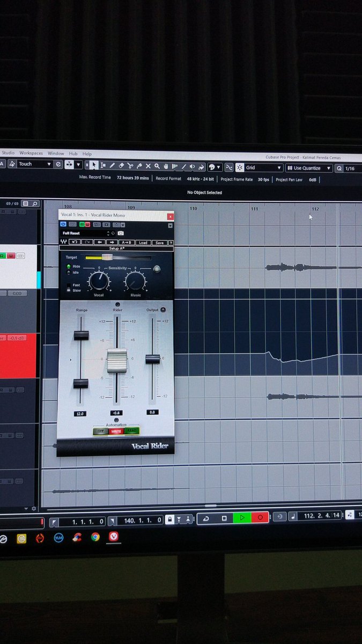The height and width of the screenshot is (644, 362).
Task: Open the Use Quantize dropdown
Action: [x=309, y=168]
